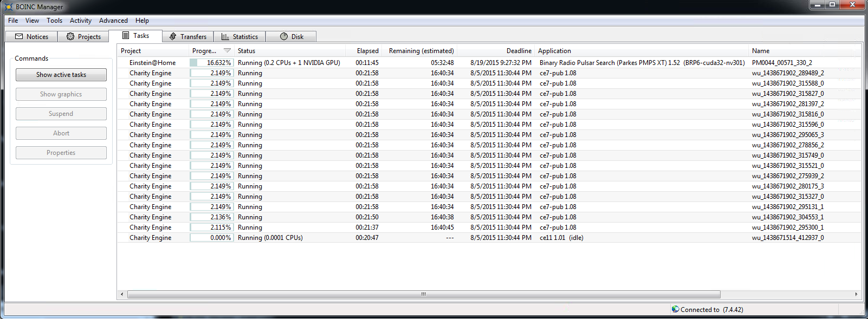Image resolution: width=868 pixels, height=319 pixels.
Task: Click the Show active tasks button
Action: click(x=61, y=75)
